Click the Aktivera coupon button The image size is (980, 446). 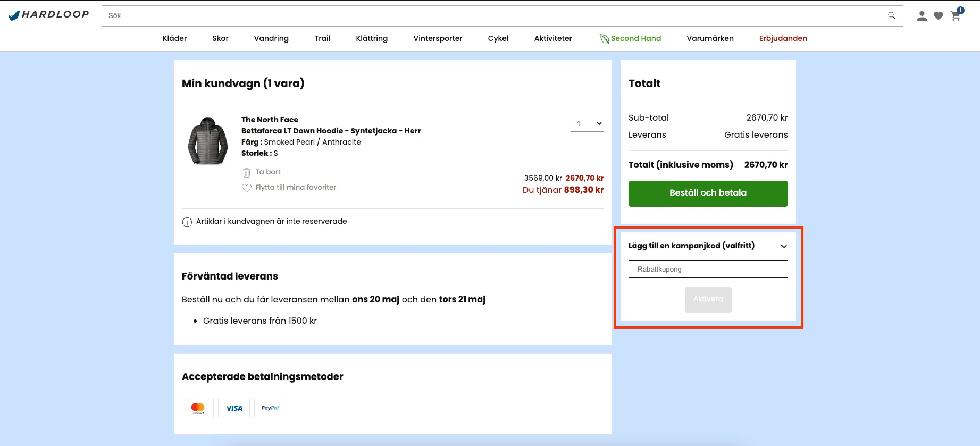pos(708,299)
